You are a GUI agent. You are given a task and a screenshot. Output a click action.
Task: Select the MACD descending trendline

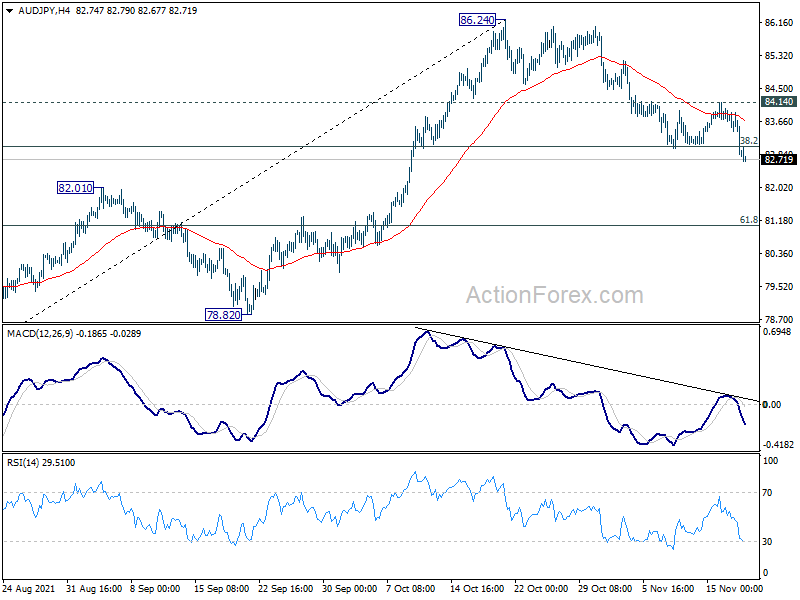(587, 364)
